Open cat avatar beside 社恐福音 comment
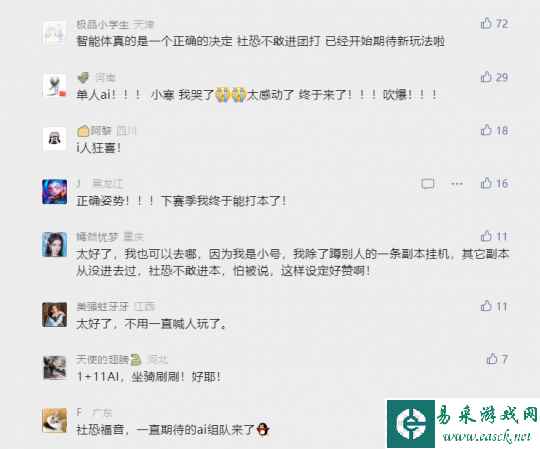540x449 pixels. 54,420
